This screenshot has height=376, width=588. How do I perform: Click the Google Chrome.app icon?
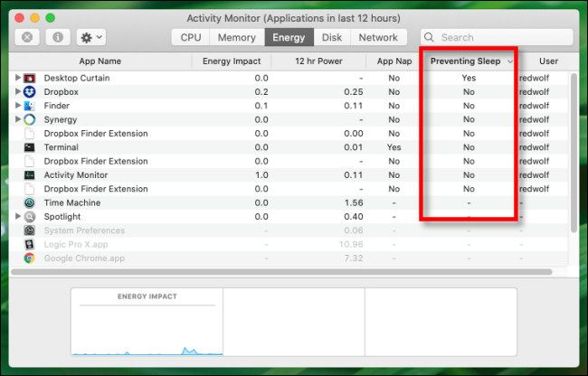tap(29, 258)
